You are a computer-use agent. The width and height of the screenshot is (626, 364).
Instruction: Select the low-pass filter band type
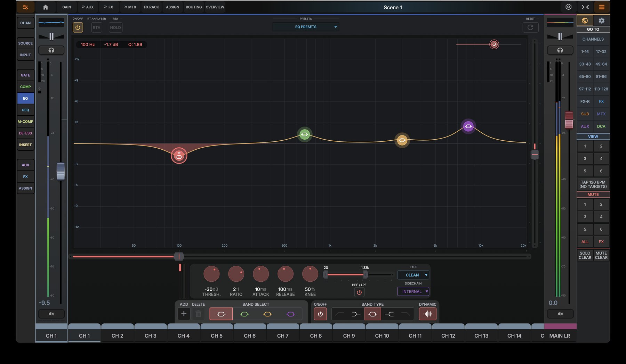[406, 314]
